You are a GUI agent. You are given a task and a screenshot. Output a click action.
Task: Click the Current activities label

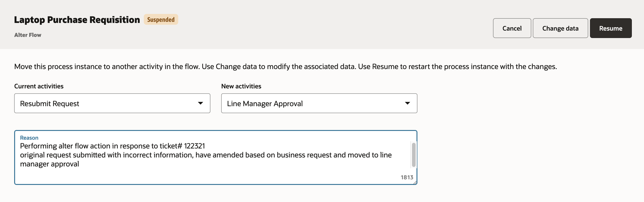tap(39, 86)
